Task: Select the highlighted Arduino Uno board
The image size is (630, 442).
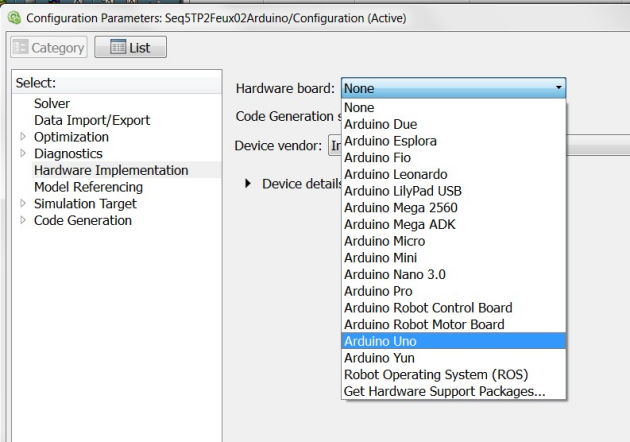Action: click(x=454, y=341)
